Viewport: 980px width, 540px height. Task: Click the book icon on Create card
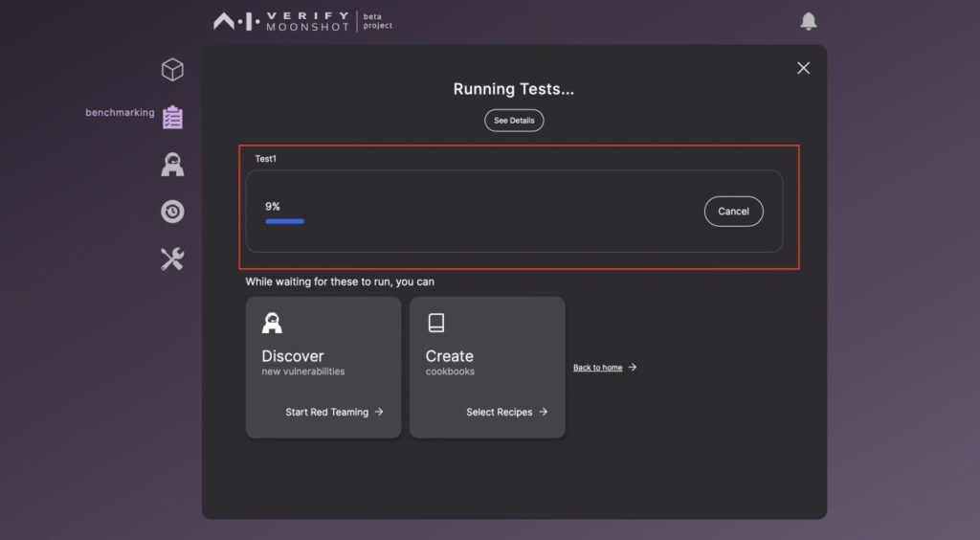[435, 323]
